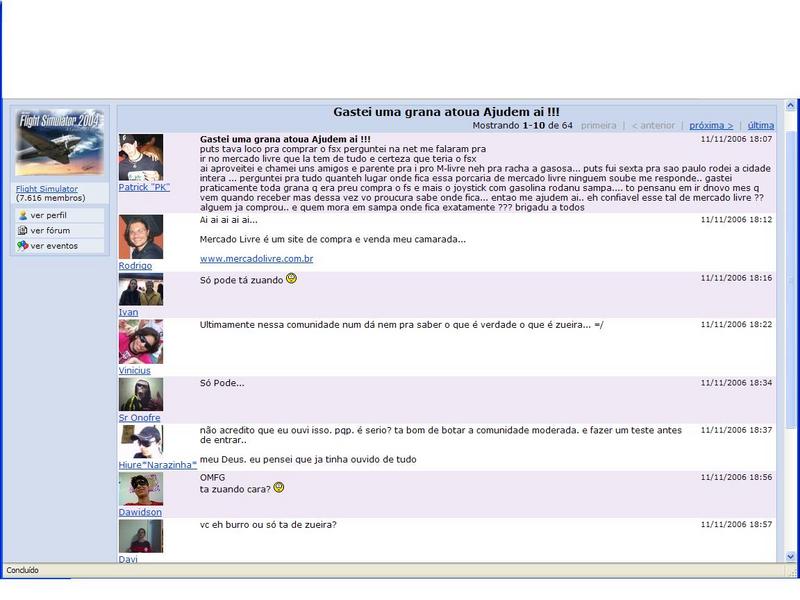This screenshot has width=800, height=600.
Task: Click the scrollbar up arrow
Action: (x=790, y=106)
